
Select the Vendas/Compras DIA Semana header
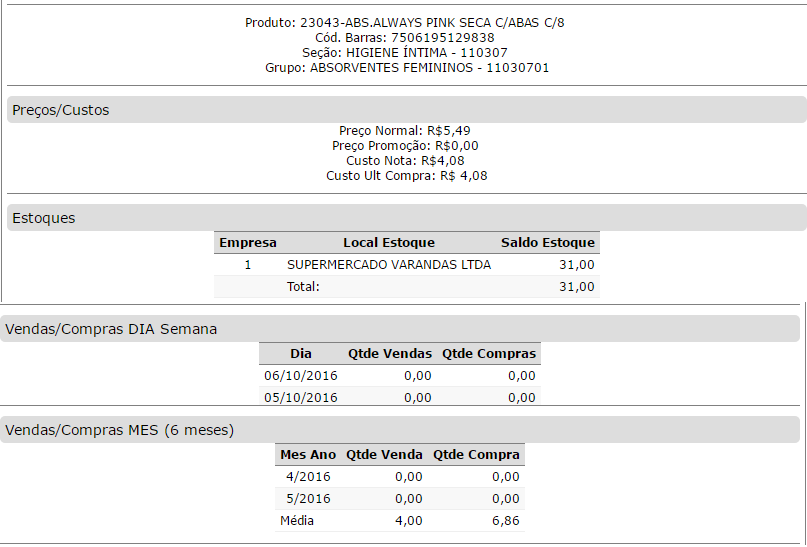click(x=111, y=329)
